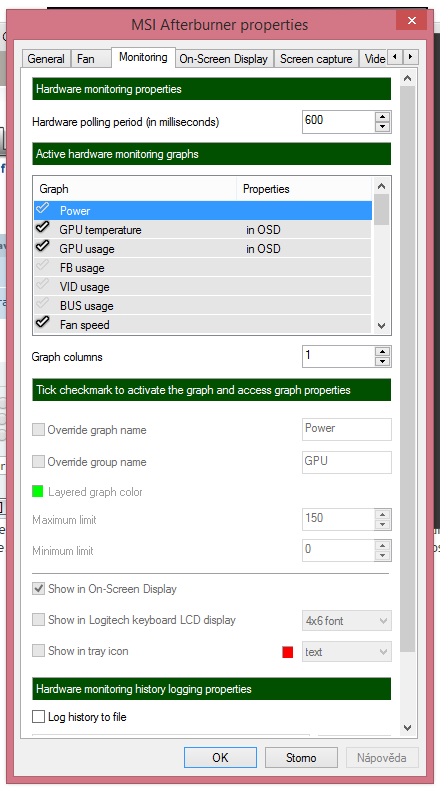Viewport: 448px width, 791px height.
Task: Select the FB usage row text
Action: (82, 268)
